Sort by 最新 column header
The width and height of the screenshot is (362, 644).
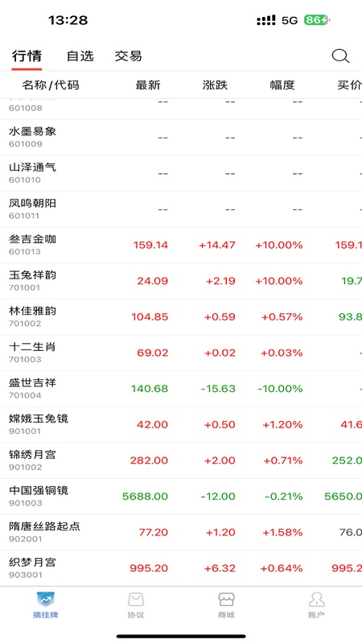(148, 85)
